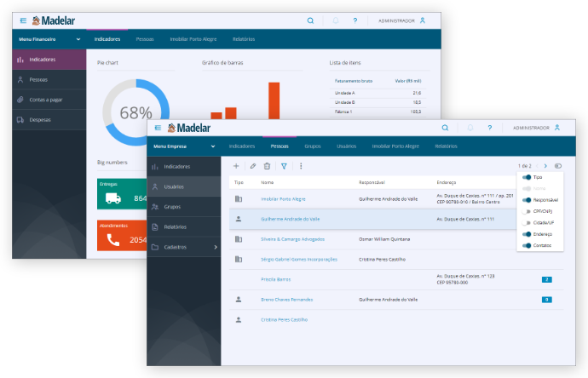Switch to Usuários tab in front window
588x378 pixels.
tap(347, 146)
